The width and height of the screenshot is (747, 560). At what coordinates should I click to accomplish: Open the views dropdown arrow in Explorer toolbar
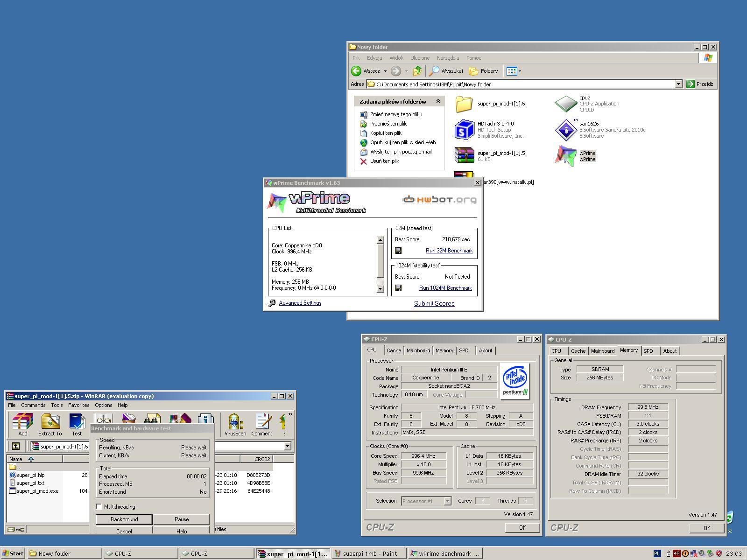click(x=520, y=71)
